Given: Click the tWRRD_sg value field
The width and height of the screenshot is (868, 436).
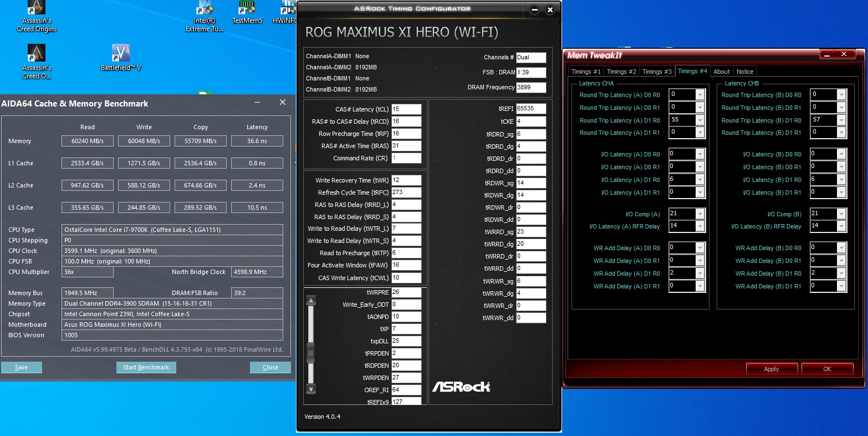Looking at the screenshot, I should tap(531, 232).
